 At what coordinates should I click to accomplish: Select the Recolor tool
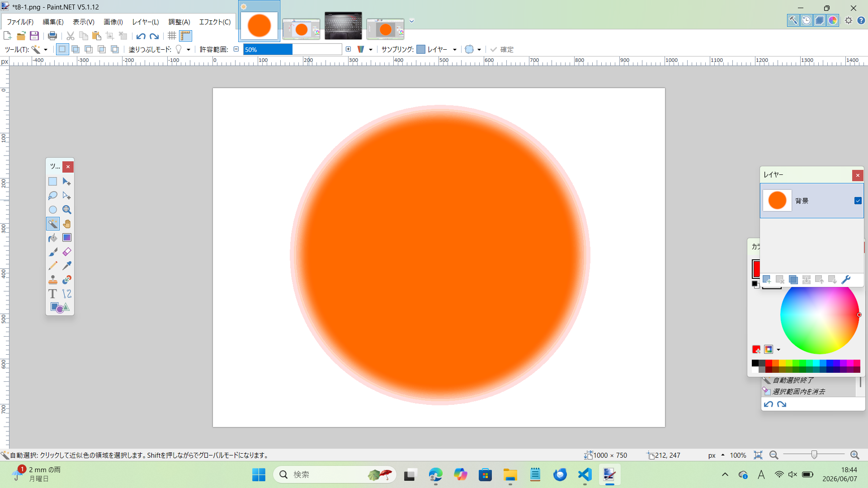coord(67,280)
